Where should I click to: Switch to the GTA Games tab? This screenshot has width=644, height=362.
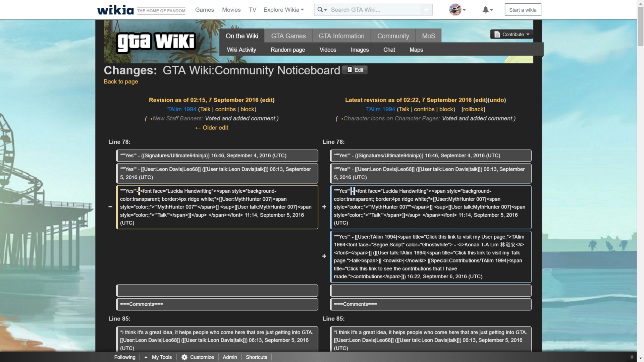pyautogui.click(x=288, y=36)
